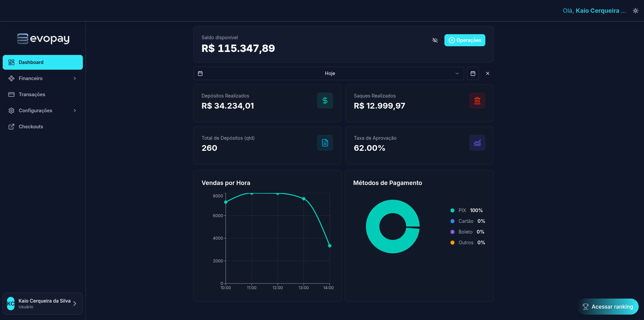Click the evopay logo
The height and width of the screenshot is (320, 644).
(x=43, y=39)
